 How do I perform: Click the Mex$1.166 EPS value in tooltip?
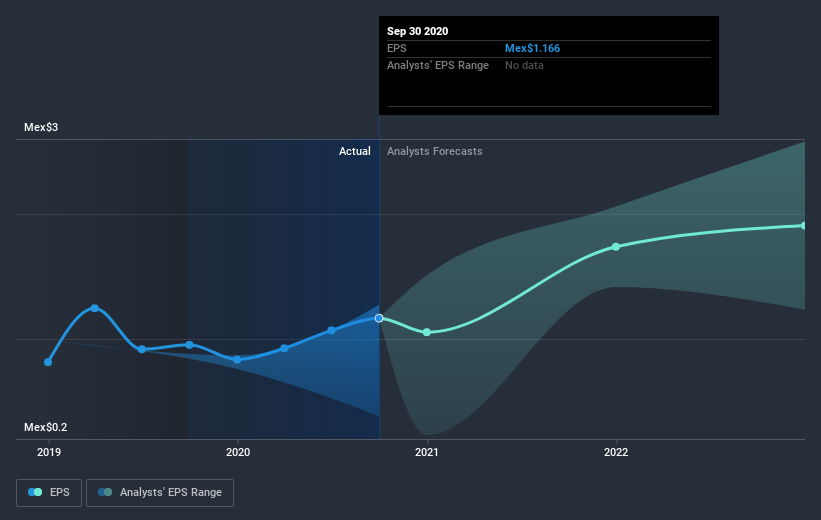(532, 48)
